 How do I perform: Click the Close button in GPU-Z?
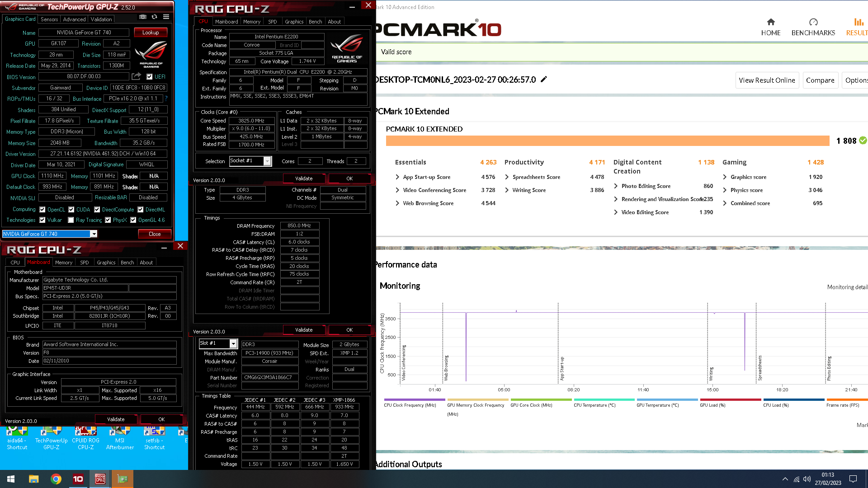pos(155,234)
